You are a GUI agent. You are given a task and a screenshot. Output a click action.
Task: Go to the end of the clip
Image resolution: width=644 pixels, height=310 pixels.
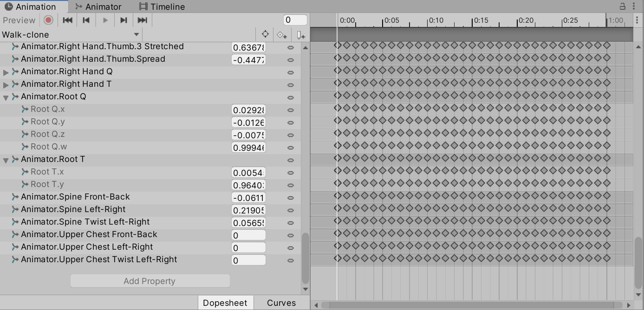[x=143, y=20]
